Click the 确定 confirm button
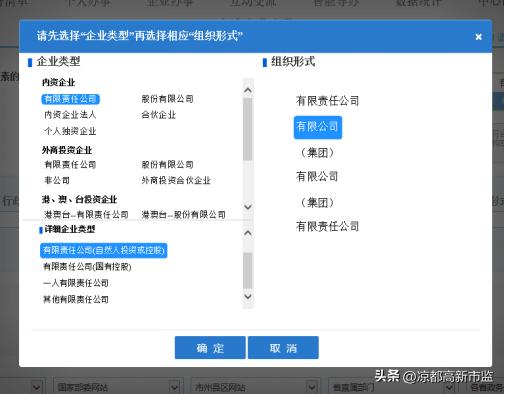The width and height of the screenshot is (505, 394). point(210,348)
